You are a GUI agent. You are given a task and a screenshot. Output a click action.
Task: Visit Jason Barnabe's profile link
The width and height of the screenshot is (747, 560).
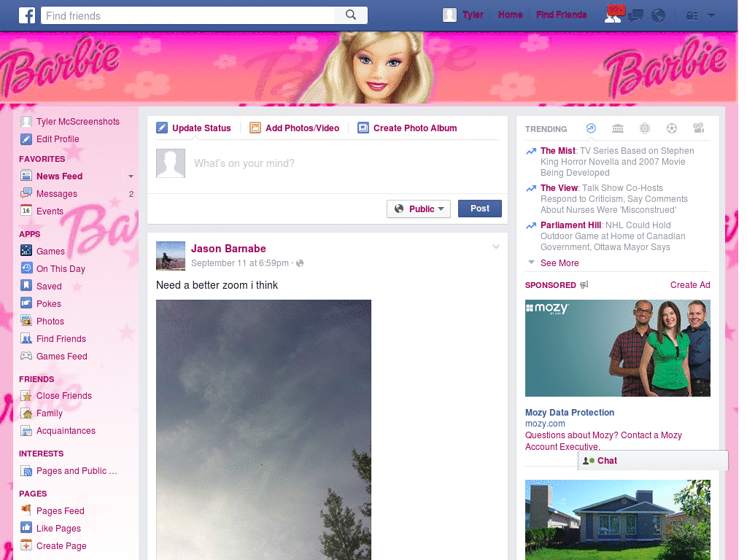click(x=228, y=249)
